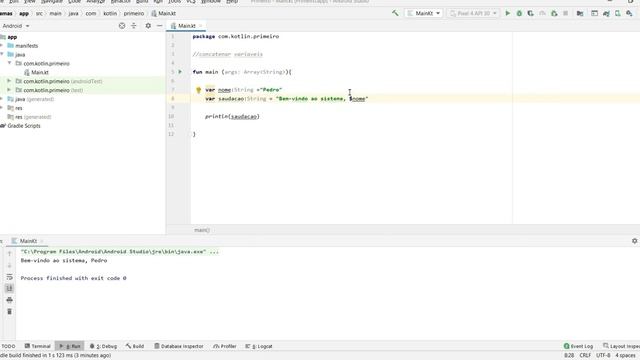The height and width of the screenshot is (360, 640).
Task: Run the app with green play button
Action: (508, 13)
